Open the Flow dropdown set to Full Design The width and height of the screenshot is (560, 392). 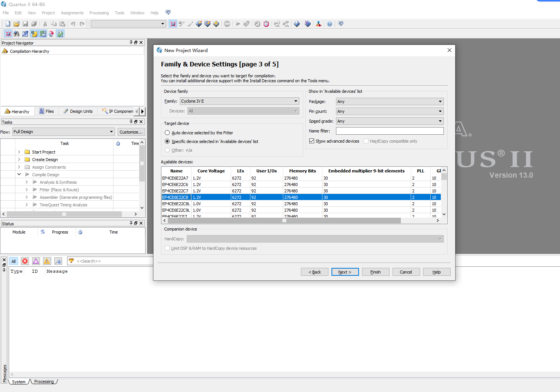tap(63, 132)
